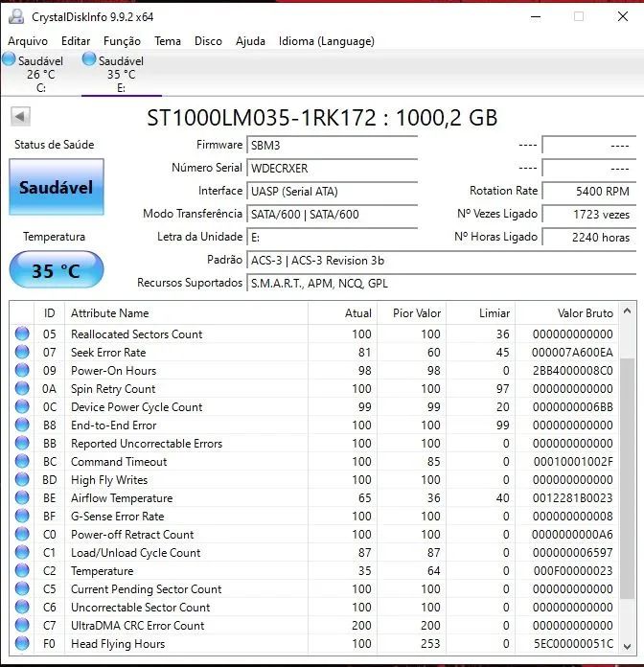
Task: Click status icon for Head Flying Hours
Action: coord(22,644)
